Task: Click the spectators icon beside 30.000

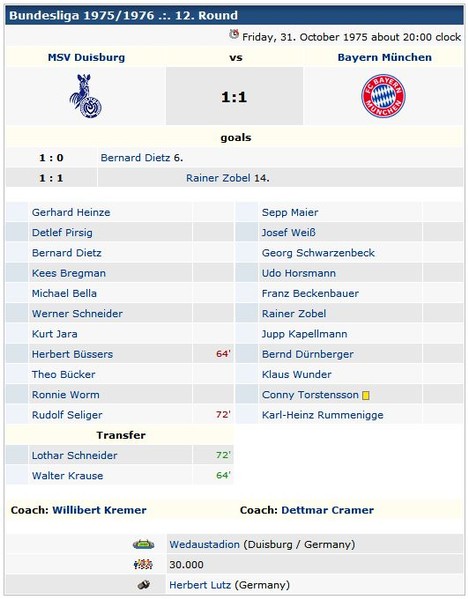Action: (143, 564)
